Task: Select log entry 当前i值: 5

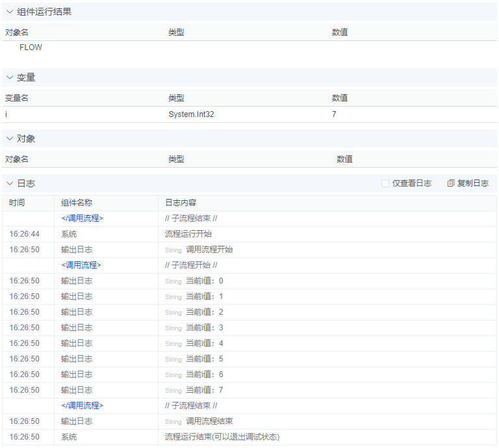Action: point(249,359)
